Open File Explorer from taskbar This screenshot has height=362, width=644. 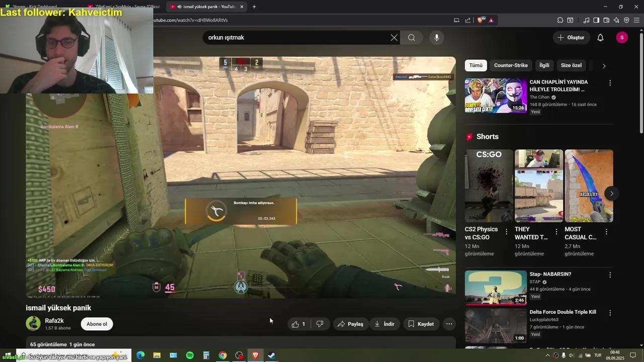tap(157, 355)
